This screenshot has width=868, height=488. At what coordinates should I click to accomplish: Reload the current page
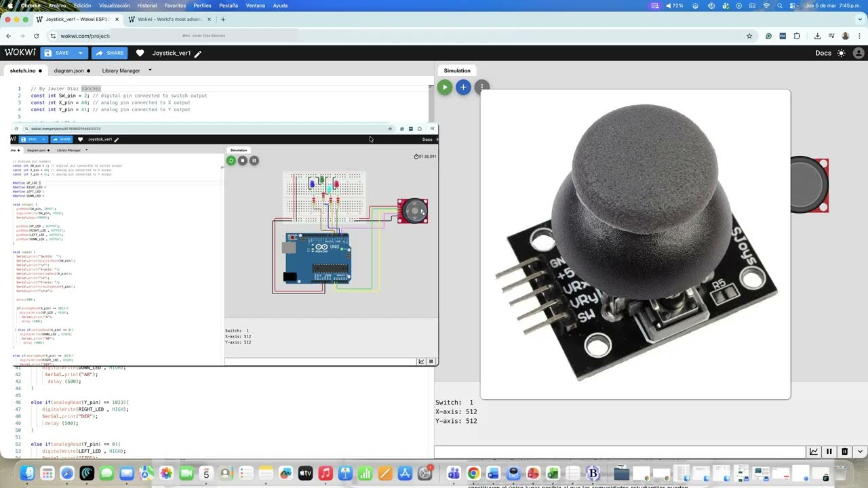pos(37,36)
